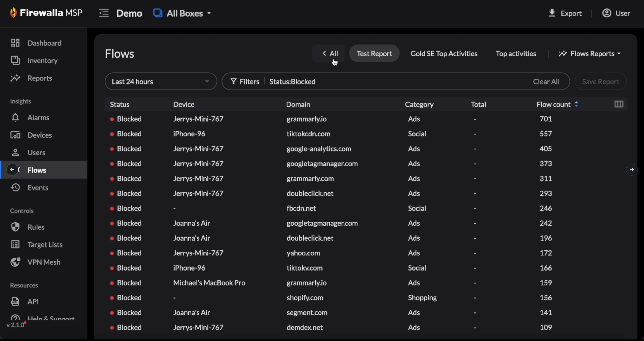The width and height of the screenshot is (644, 341).
Task: Open the Top activities report tab
Action: pyautogui.click(x=516, y=53)
